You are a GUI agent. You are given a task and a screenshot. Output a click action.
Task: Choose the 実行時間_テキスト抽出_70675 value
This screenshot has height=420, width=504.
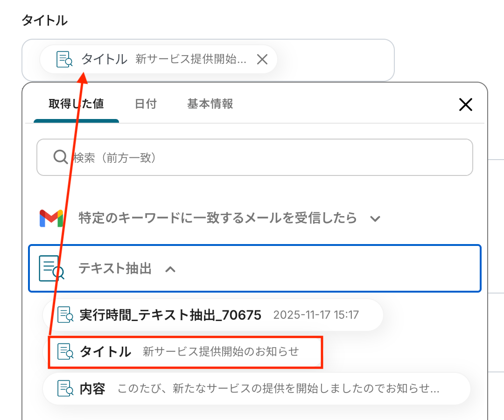210,315
